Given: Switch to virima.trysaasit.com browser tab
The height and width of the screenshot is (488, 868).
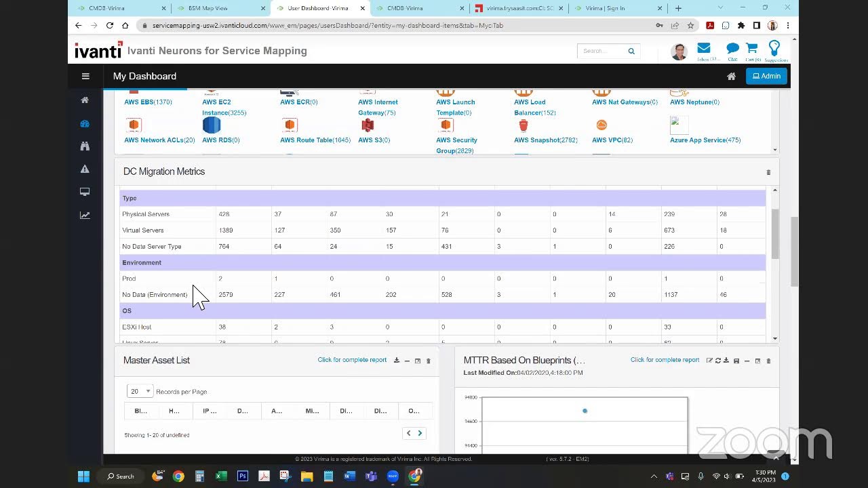Looking at the screenshot, I should 519,8.
